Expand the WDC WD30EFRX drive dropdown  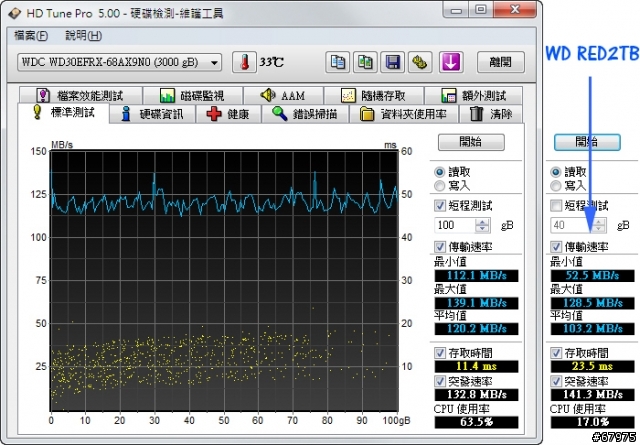pyautogui.click(x=214, y=62)
